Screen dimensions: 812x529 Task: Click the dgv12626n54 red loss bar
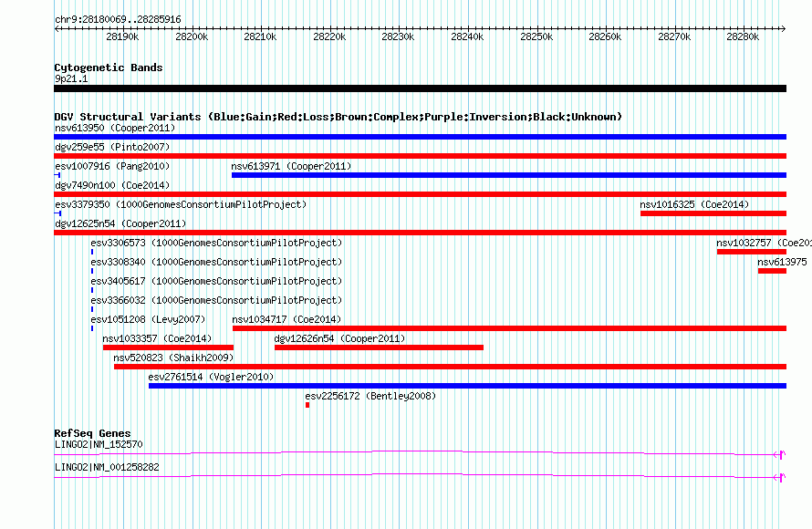click(x=379, y=347)
